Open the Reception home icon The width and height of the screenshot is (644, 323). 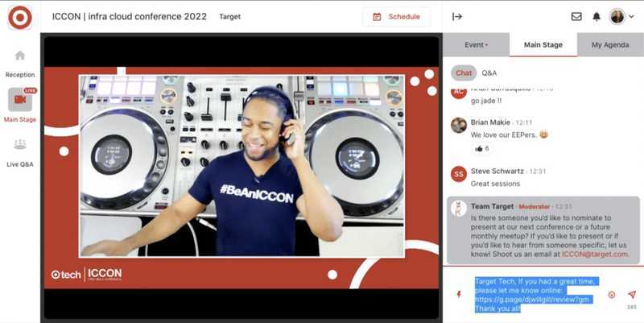(19, 56)
